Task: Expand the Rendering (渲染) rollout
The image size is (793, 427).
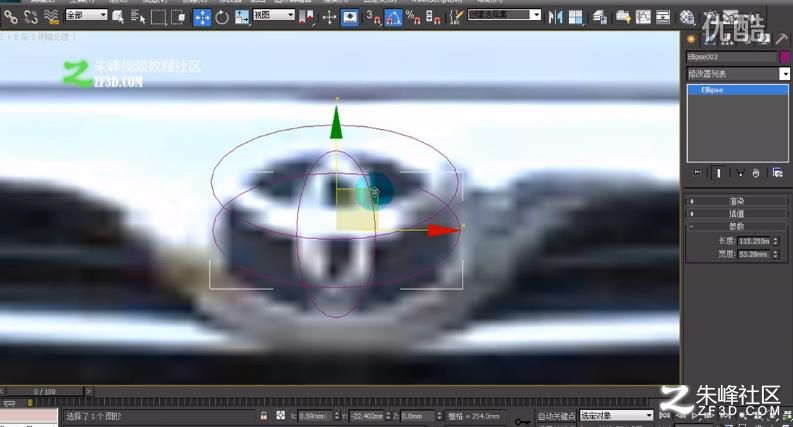Action: [736, 201]
